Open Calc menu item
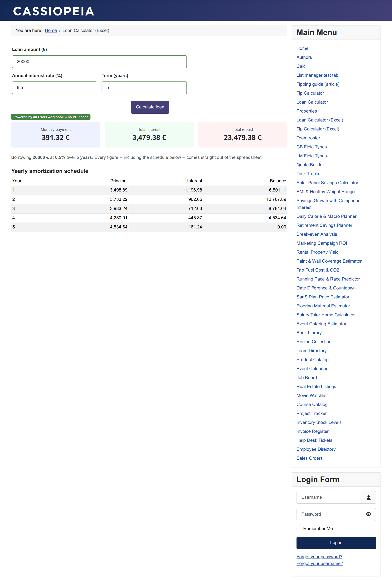The width and height of the screenshot is (392, 581). pyautogui.click(x=301, y=66)
